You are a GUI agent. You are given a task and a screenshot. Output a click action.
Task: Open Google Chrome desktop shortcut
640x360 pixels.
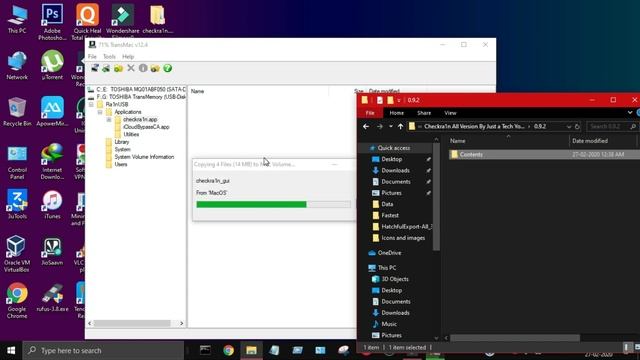pyautogui.click(x=17, y=301)
